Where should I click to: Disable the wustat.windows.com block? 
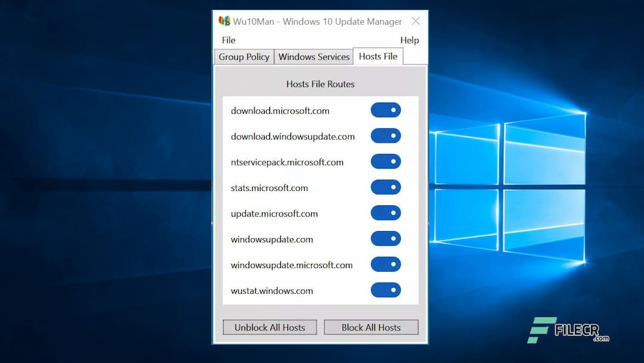coord(385,290)
